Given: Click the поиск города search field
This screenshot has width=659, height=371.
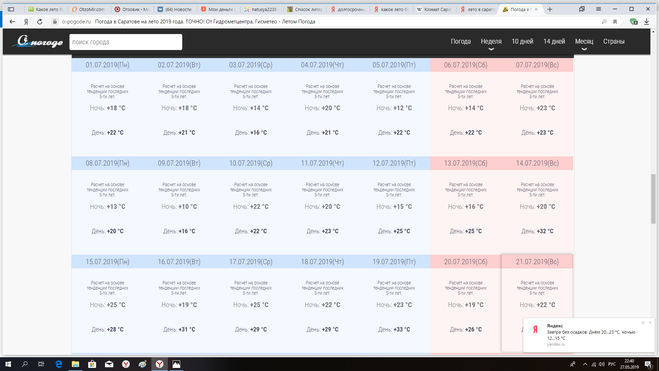Looking at the screenshot, I should click(126, 42).
